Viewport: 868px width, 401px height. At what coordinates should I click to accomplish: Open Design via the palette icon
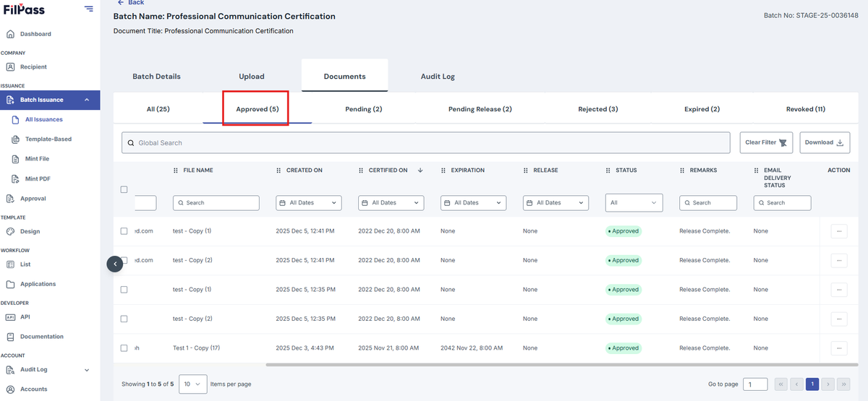tap(10, 231)
